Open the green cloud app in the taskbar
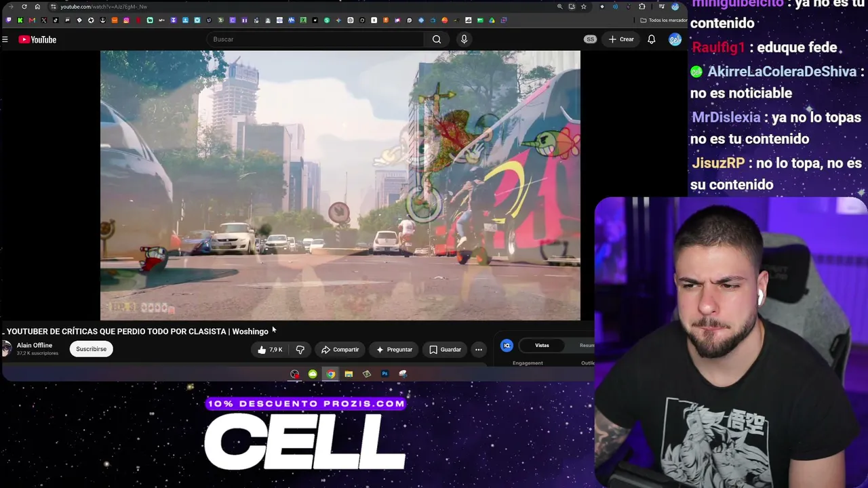 [x=313, y=374]
